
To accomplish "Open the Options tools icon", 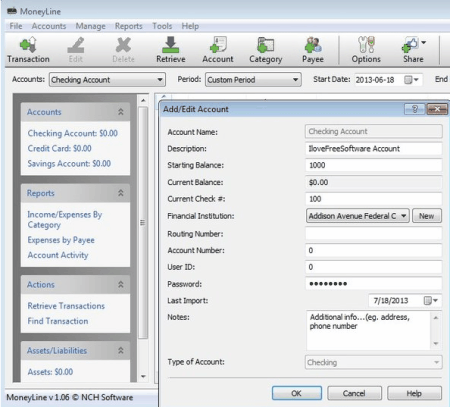I will (366, 45).
